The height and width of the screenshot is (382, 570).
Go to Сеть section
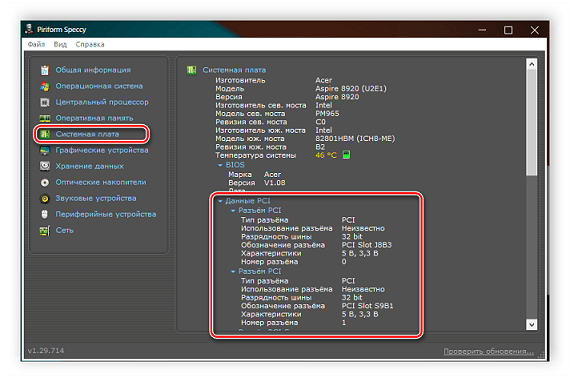coord(64,230)
